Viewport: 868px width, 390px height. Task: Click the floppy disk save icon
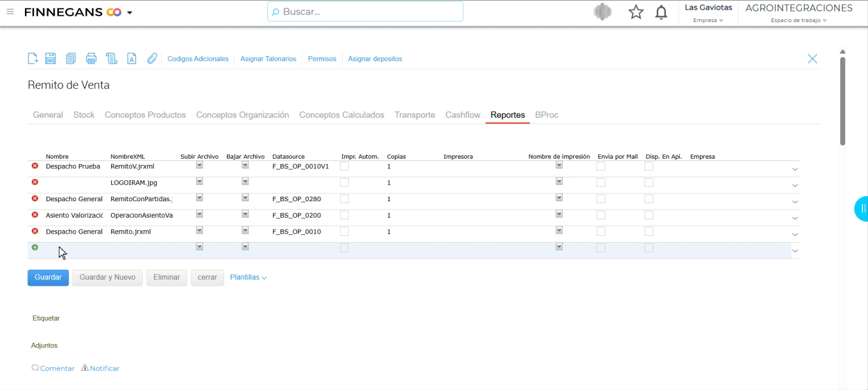(50, 58)
